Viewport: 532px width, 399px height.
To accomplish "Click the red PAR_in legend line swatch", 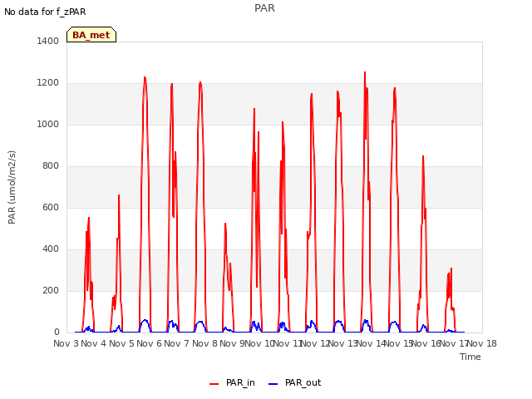I will point(214,384).
